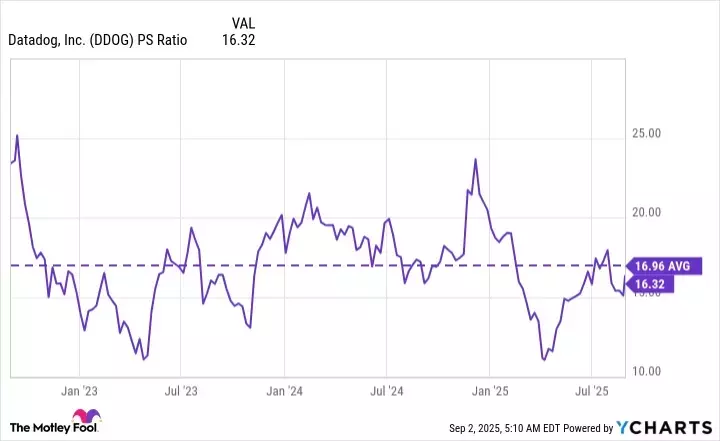This screenshot has height=441, width=720.
Task: Click the Jul '24 x-axis label
Action: coord(387,390)
